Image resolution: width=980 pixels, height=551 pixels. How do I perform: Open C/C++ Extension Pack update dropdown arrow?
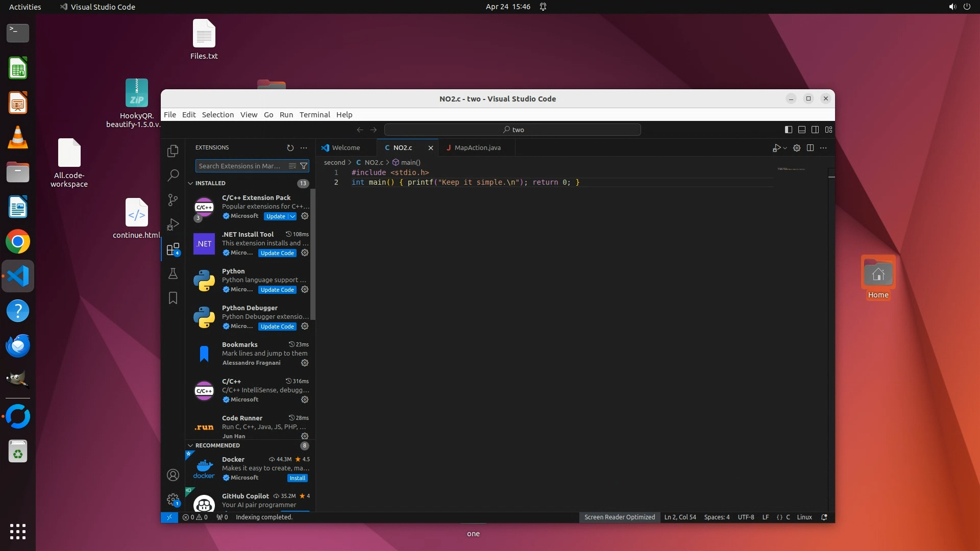[292, 216]
